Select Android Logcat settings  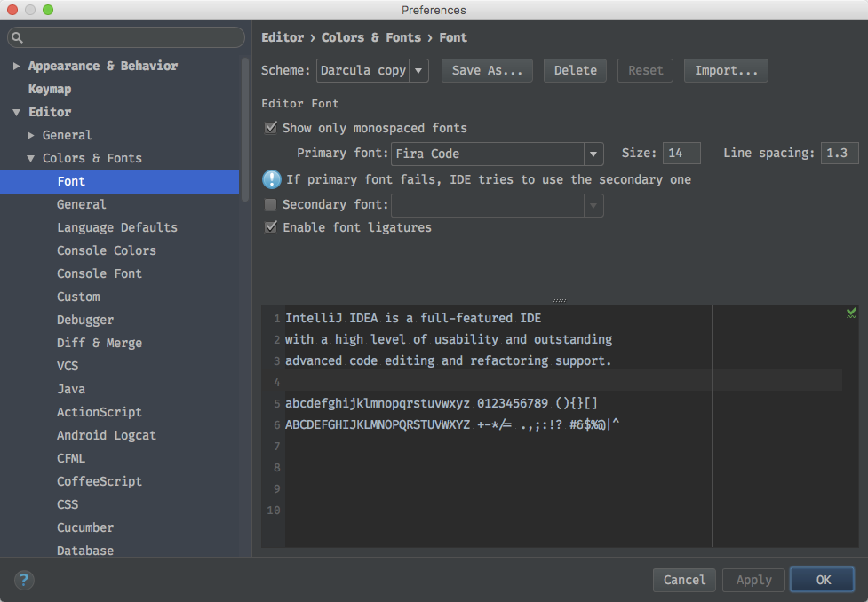107,435
